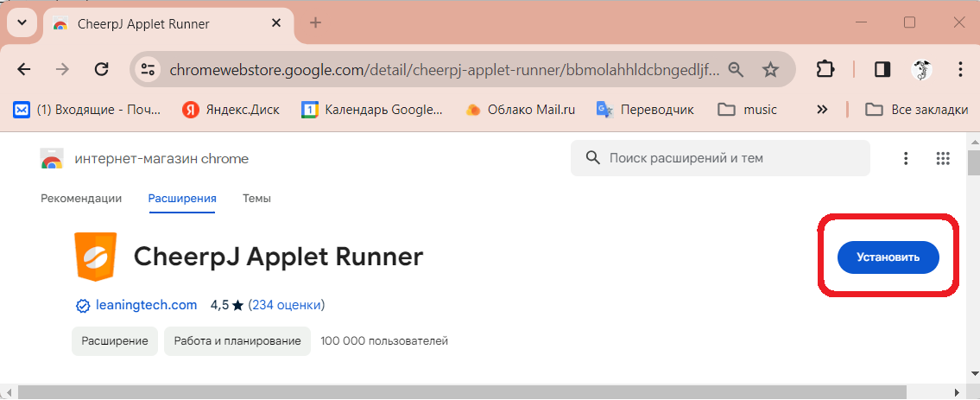Expand the tab search dropdown arrow
Screen dimensions: 980x400
tap(22, 22)
